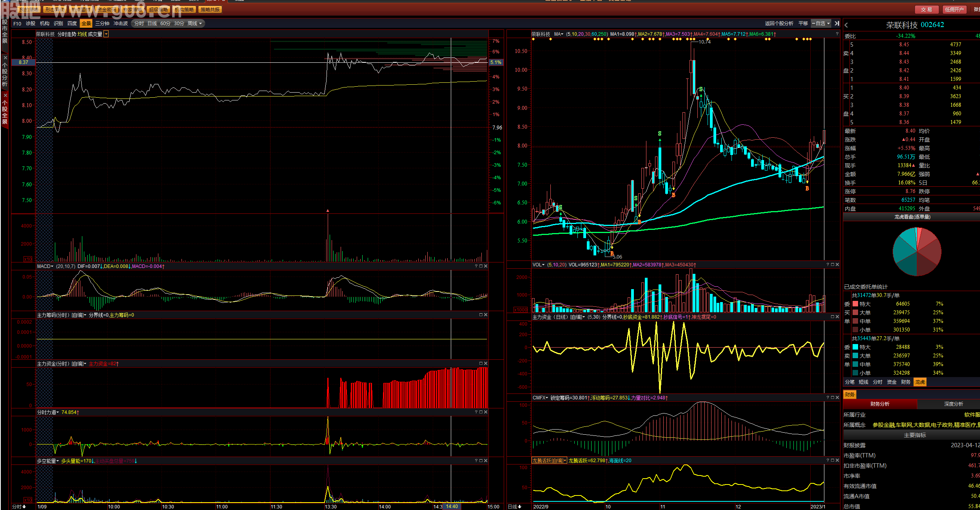This screenshot has width=980, height=510.
Task: Maximize the VOL volume panel
Action: coord(833,264)
